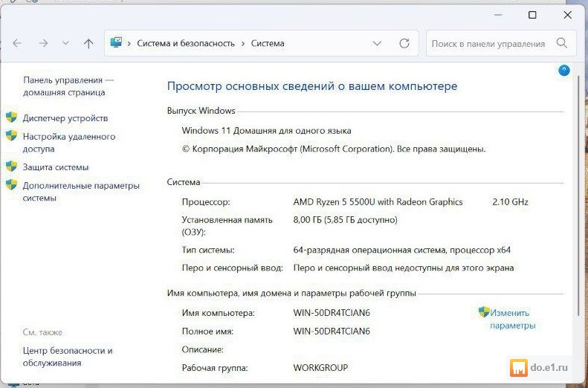The image size is (588, 388).
Task: Click 'Перо и сенсорный ввод недоступны' value
Action: [x=404, y=268]
